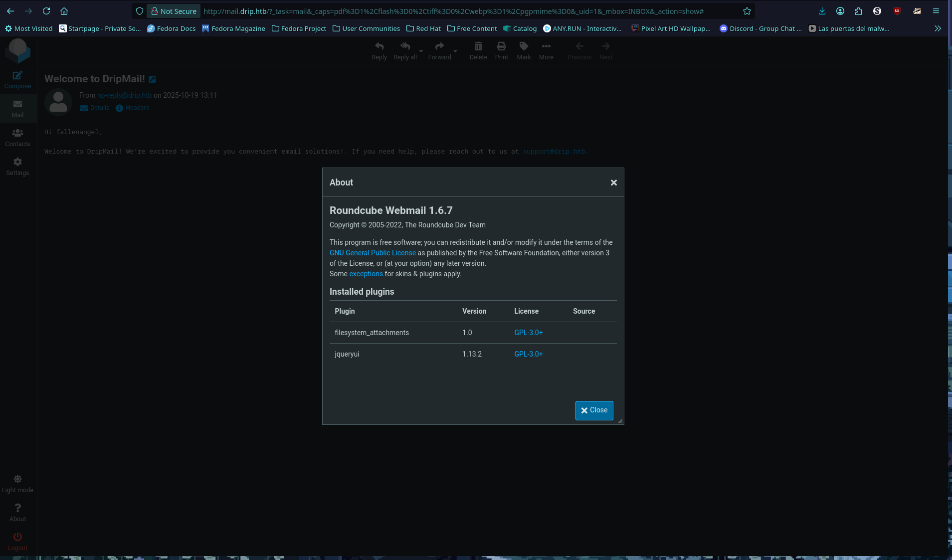Open the GNU General Public License link
This screenshot has width=952, height=560.
[373, 253]
